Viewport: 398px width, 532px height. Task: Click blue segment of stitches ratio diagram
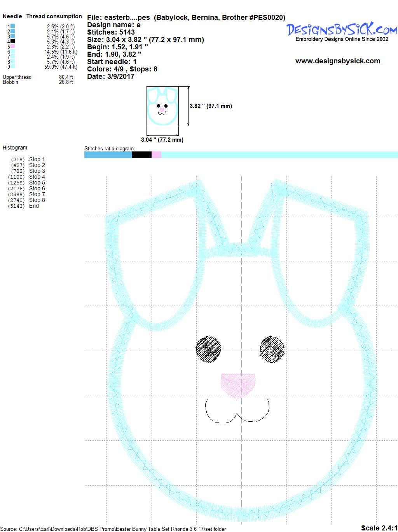click(108, 155)
